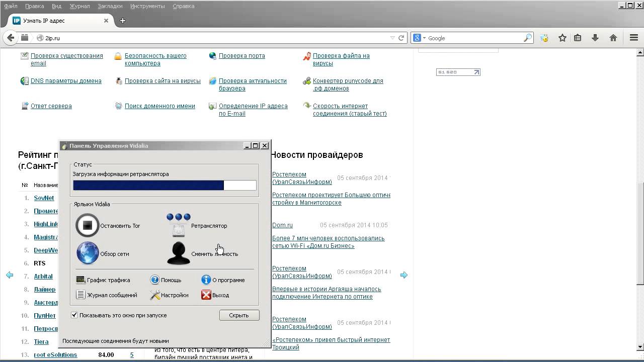
Task: Click the page vertical scrollbar thumb
Action: (x=640, y=233)
